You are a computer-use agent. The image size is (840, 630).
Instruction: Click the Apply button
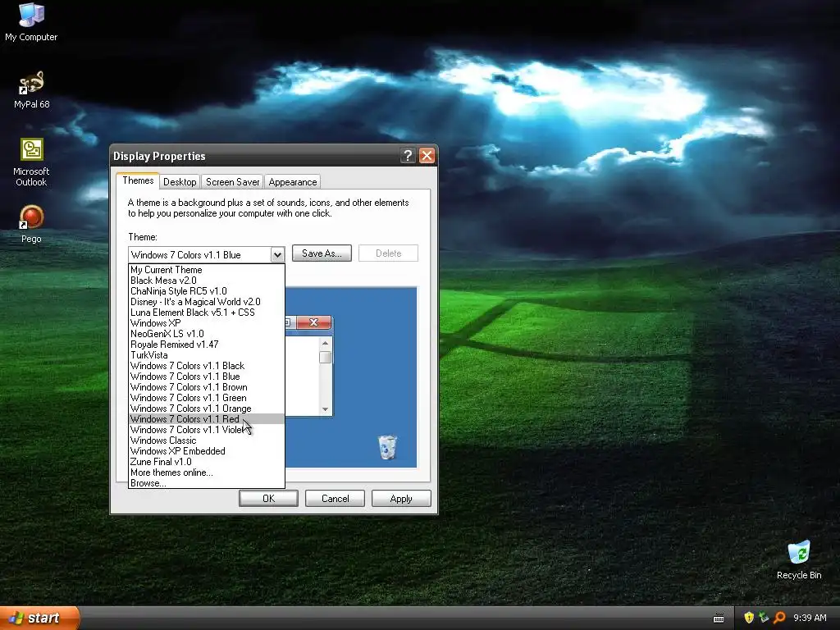[401, 498]
